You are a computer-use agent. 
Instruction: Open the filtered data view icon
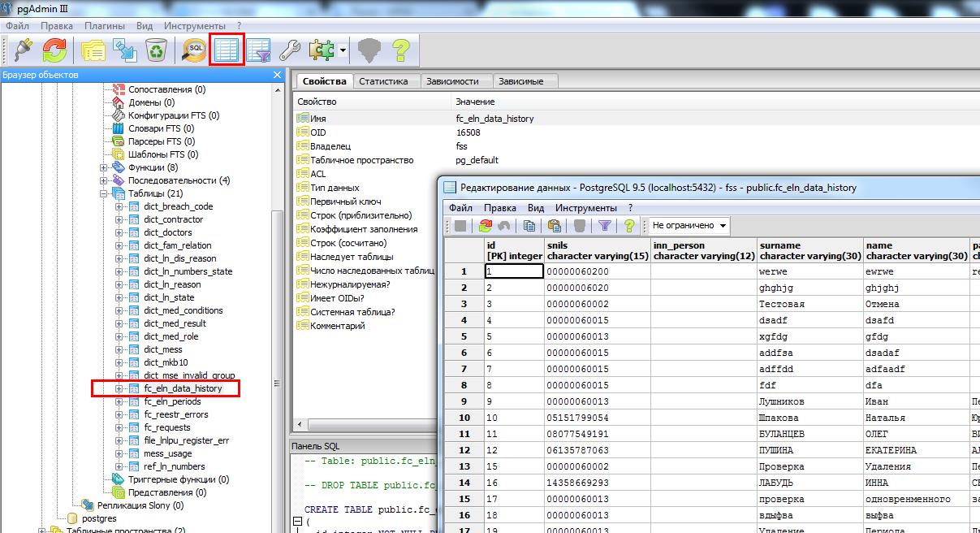[x=258, y=50]
